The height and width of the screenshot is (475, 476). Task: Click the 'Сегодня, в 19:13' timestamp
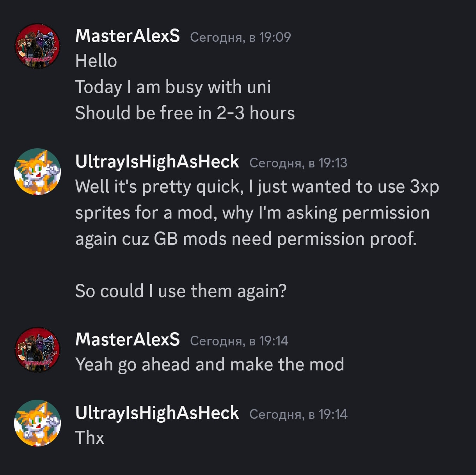coord(298,163)
